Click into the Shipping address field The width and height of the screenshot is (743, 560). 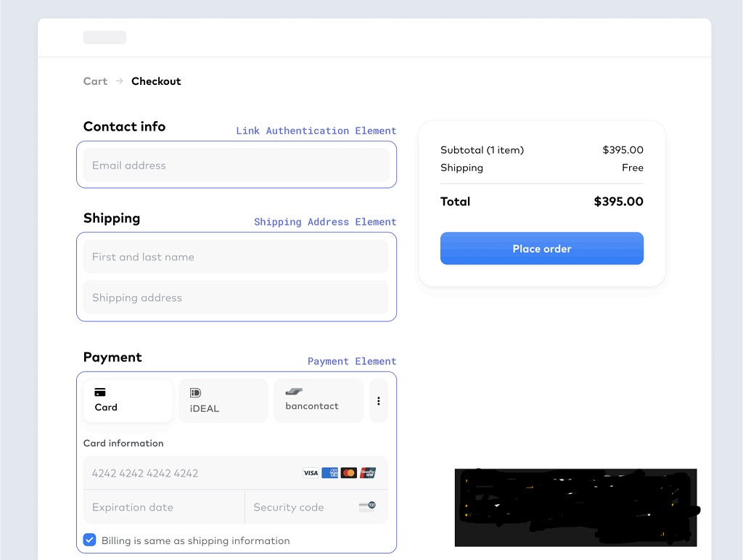click(236, 297)
